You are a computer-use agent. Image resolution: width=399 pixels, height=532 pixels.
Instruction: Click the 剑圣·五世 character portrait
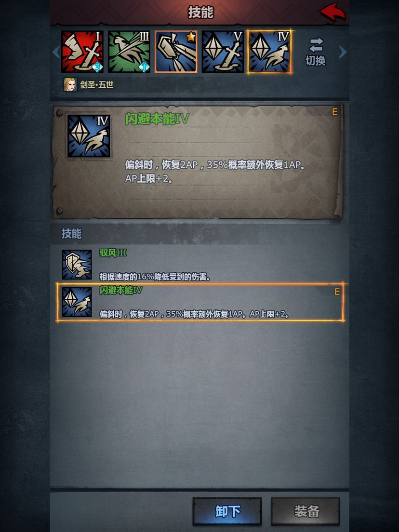(70, 85)
